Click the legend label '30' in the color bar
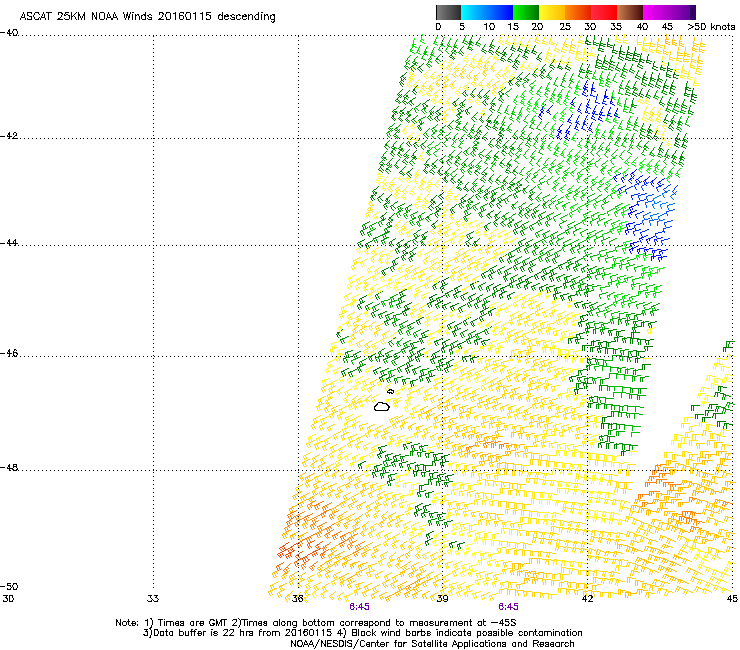 pos(590,27)
